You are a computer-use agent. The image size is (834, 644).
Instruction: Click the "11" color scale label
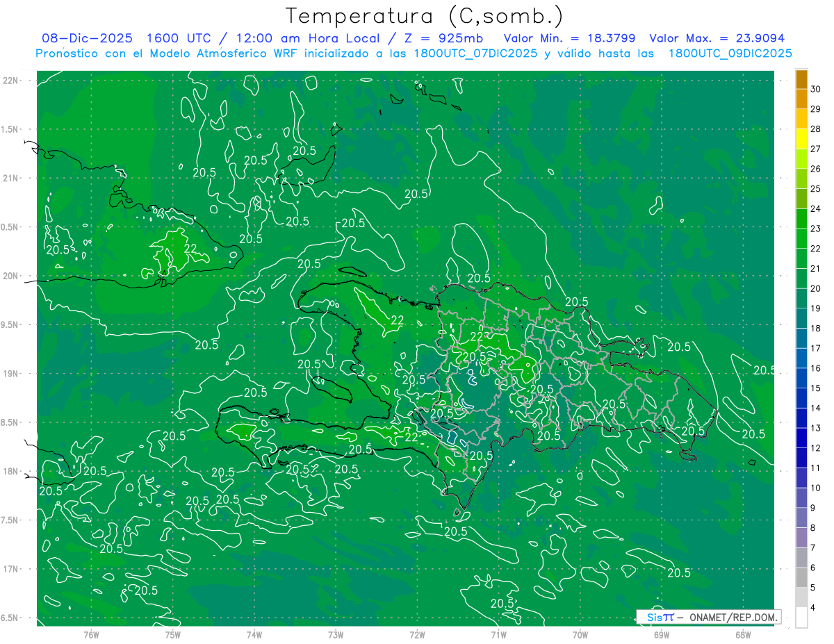coord(816,468)
